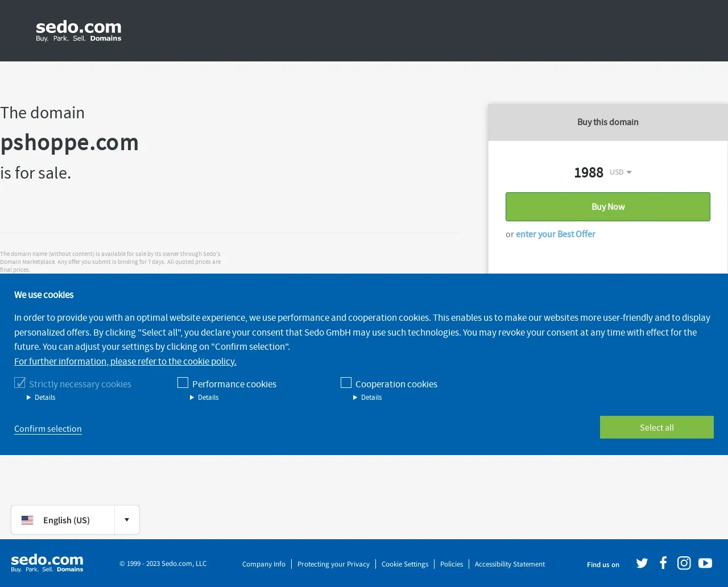Screen dimensions: 728x587
Task: Open Cookie Settings footer link
Action: (405, 564)
